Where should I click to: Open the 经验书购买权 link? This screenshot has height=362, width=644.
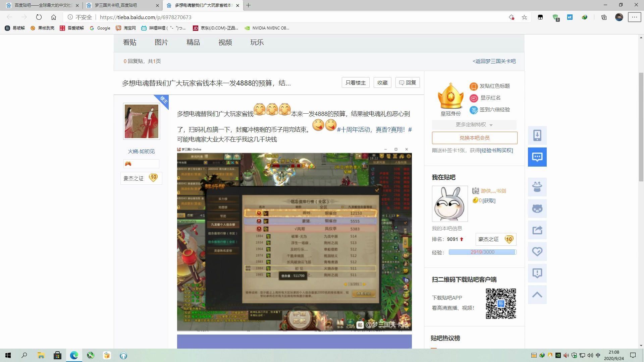(496, 150)
